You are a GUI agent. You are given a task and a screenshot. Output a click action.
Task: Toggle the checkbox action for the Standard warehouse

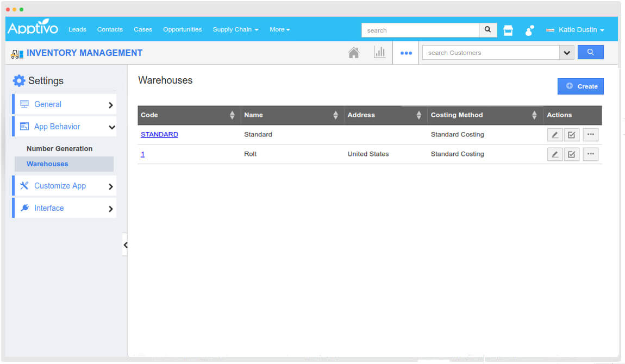(x=572, y=134)
